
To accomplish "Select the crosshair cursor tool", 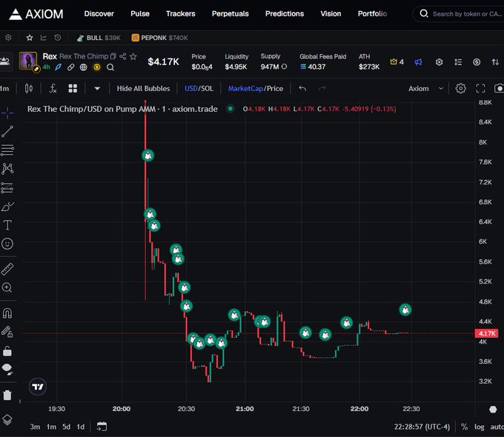I will [7, 113].
